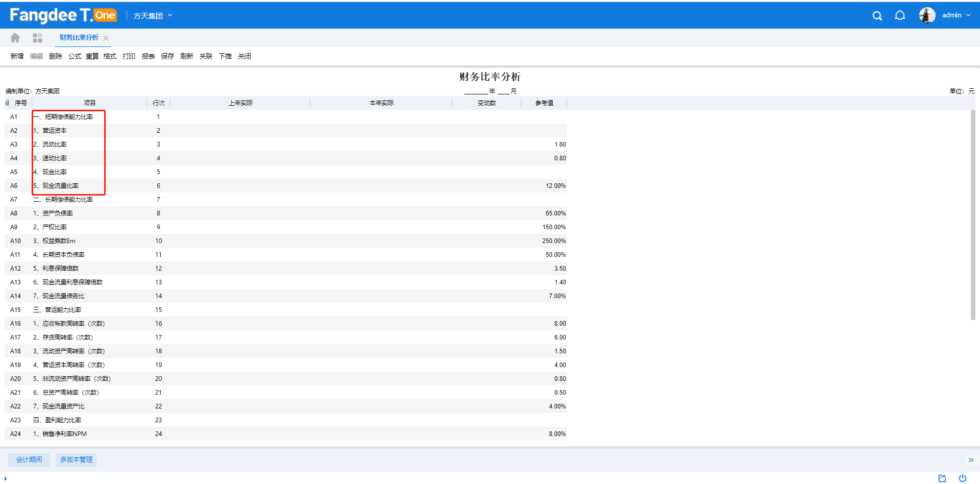Select the 1、销售净利率NPM row
The image size is (980, 484).
pyautogui.click(x=286, y=434)
